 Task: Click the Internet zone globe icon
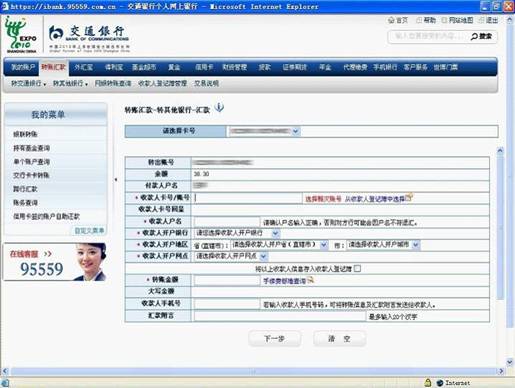[x=440, y=383]
